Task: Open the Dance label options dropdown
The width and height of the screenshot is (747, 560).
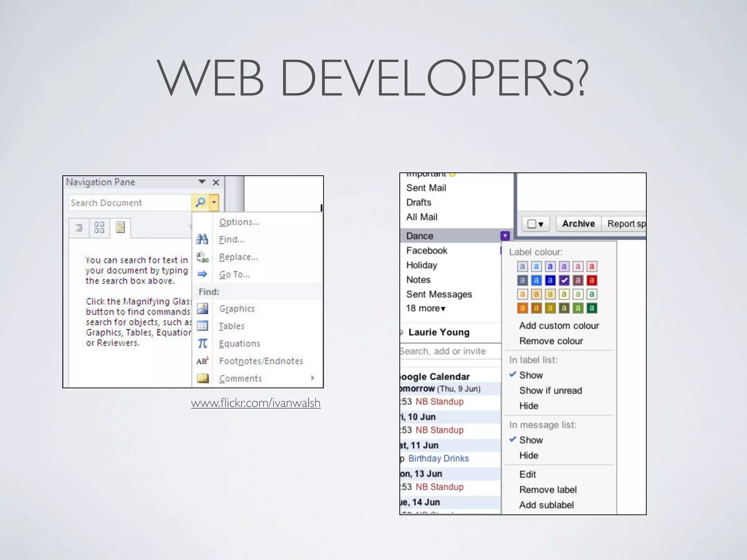Action: point(505,236)
